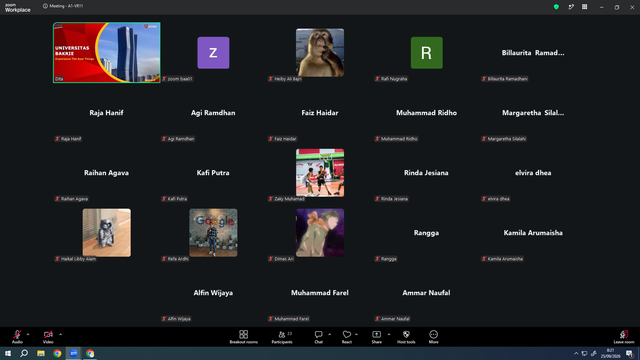
Task: Click Muhammad Farel participant name
Action: (320, 293)
